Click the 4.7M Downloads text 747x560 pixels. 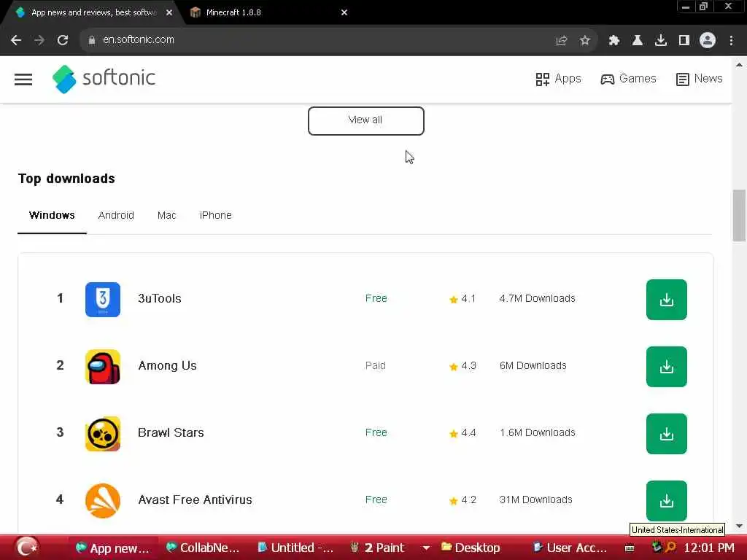[538, 298]
